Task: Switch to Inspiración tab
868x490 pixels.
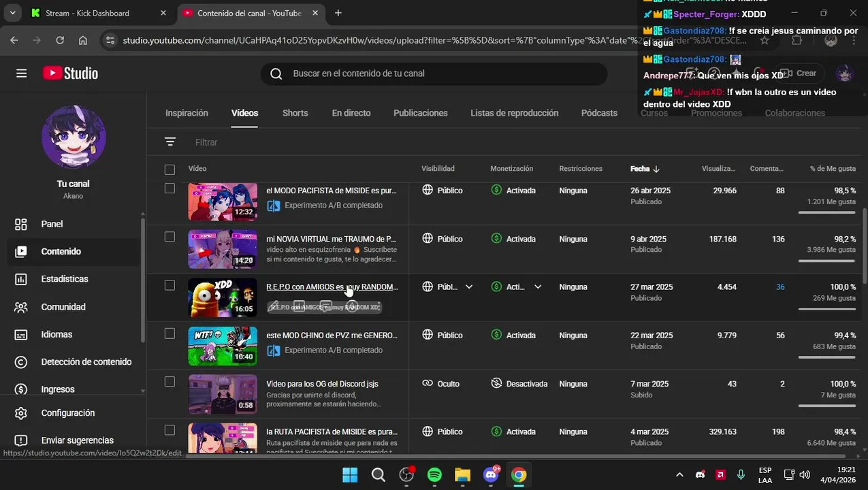Action: [187, 113]
